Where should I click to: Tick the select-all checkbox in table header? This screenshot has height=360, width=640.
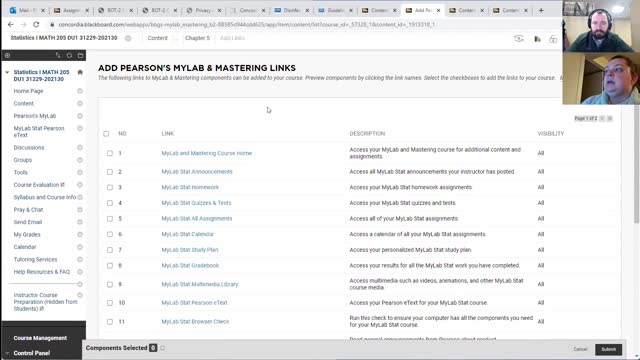pyautogui.click(x=106, y=133)
